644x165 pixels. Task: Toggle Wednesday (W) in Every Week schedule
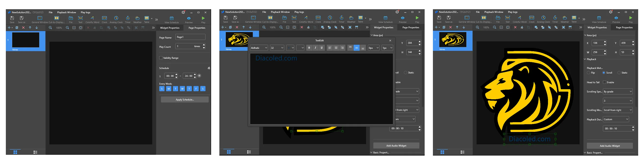(x=182, y=89)
